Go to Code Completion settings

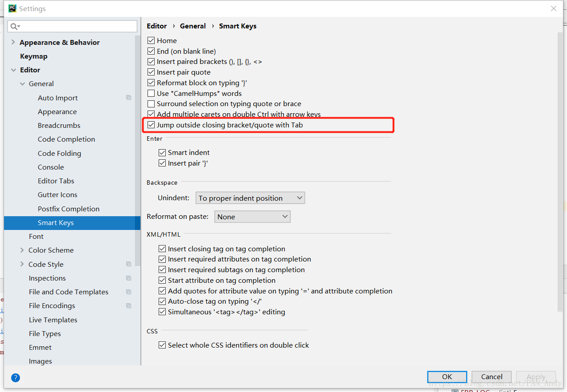[66, 139]
